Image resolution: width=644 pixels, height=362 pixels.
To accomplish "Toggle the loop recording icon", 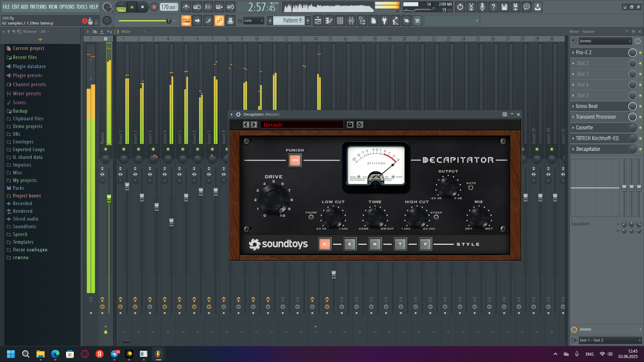I will click(x=230, y=7).
